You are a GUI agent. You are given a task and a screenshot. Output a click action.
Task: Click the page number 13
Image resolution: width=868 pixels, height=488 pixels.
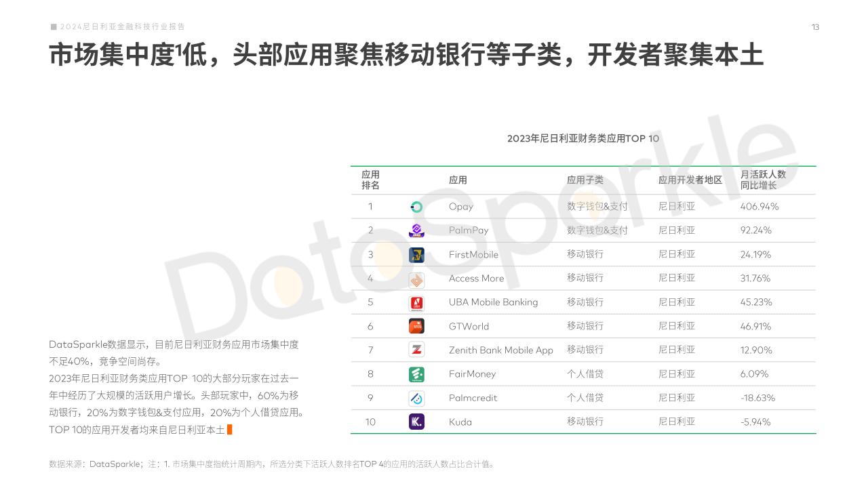coord(815,27)
